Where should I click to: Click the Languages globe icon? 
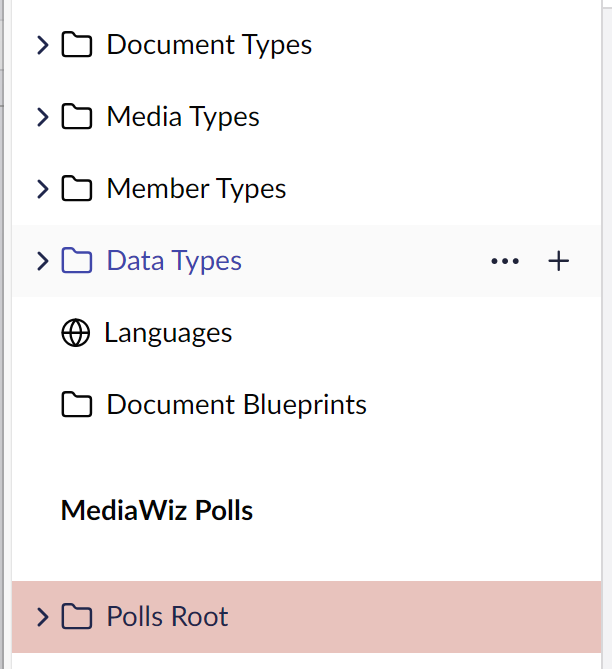pyautogui.click(x=75, y=333)
